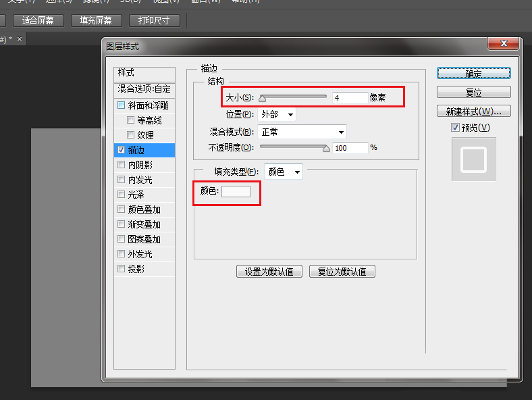532x400 pixels.
Task: Open the stroke 颜色 color swatch
Action: pos(236,191)
